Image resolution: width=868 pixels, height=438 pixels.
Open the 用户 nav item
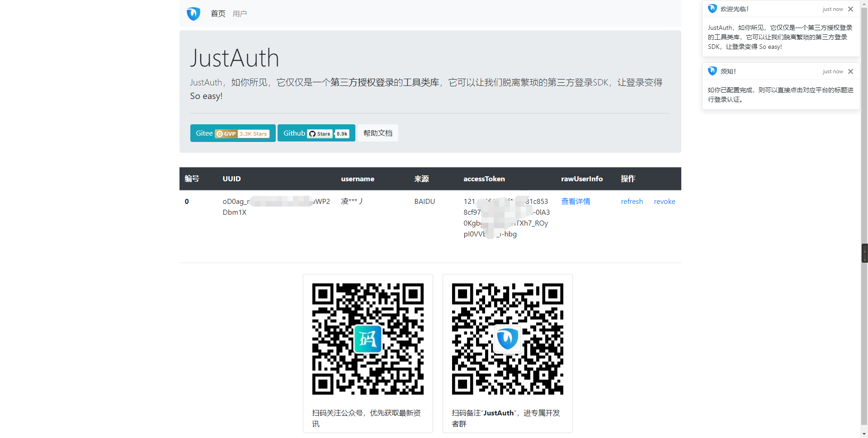click(240, 14)
